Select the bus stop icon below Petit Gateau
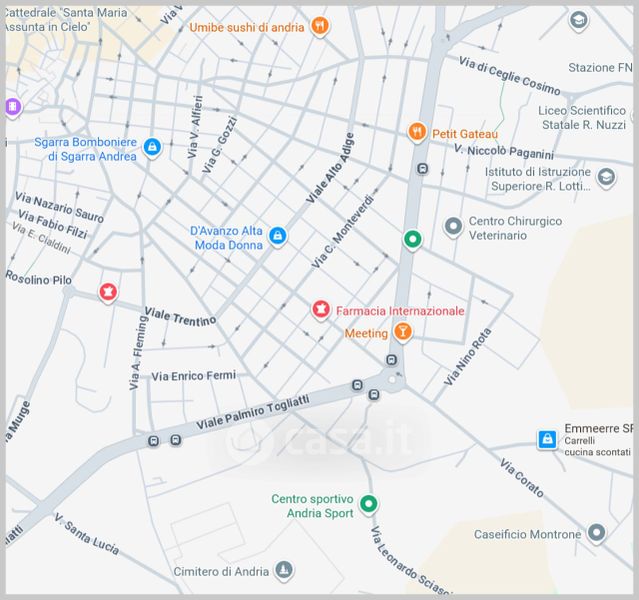Screen dimensions: 639x600 (423, 169)
